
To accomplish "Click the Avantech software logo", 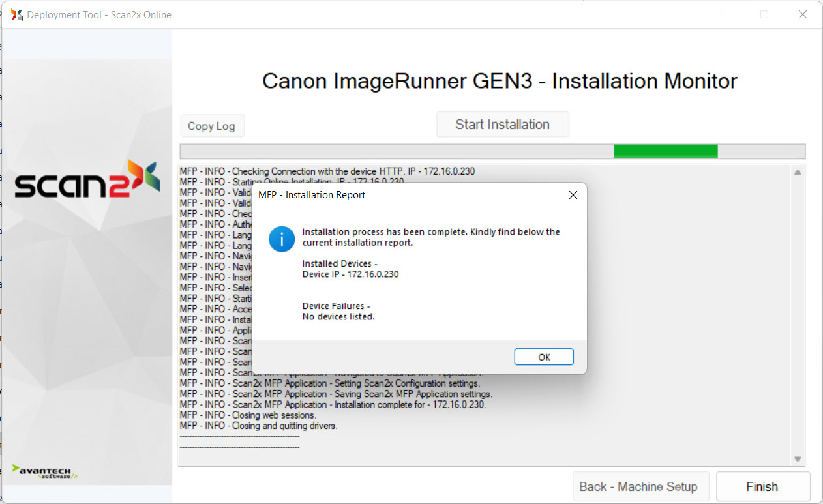I will 45,471.
